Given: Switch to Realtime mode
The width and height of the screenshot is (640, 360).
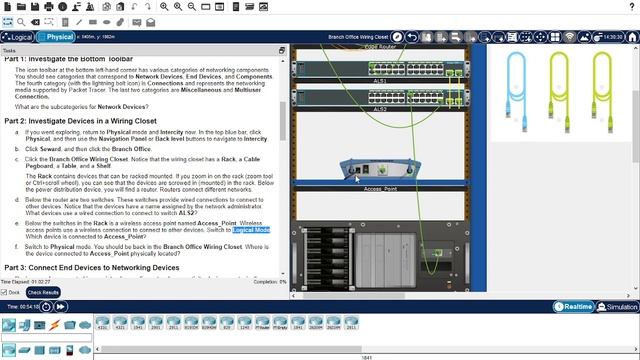Looking at the screenshot, I should pos(573,307).
